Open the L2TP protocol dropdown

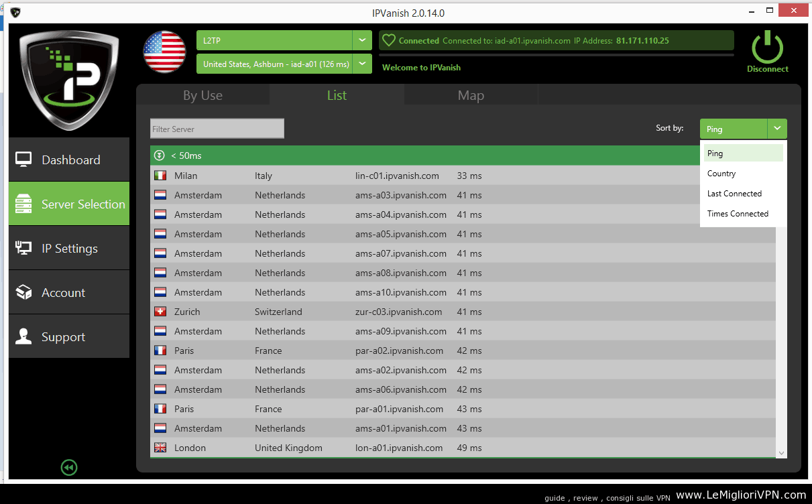(362, 40)
